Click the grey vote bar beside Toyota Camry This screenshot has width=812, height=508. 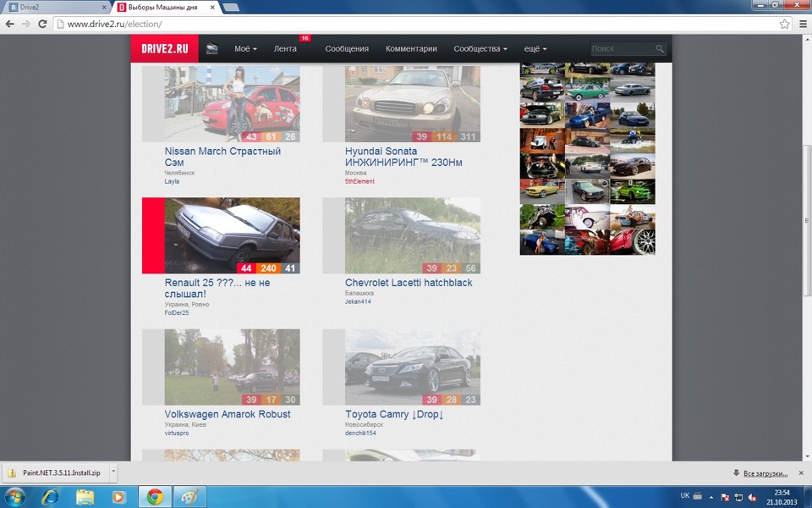[x=333, y=367]
